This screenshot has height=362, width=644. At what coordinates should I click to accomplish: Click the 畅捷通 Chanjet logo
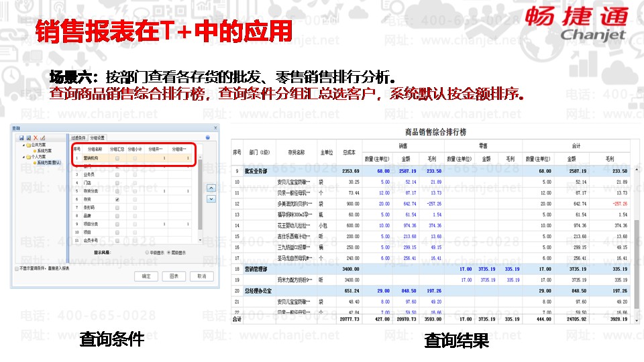(576, 23)
